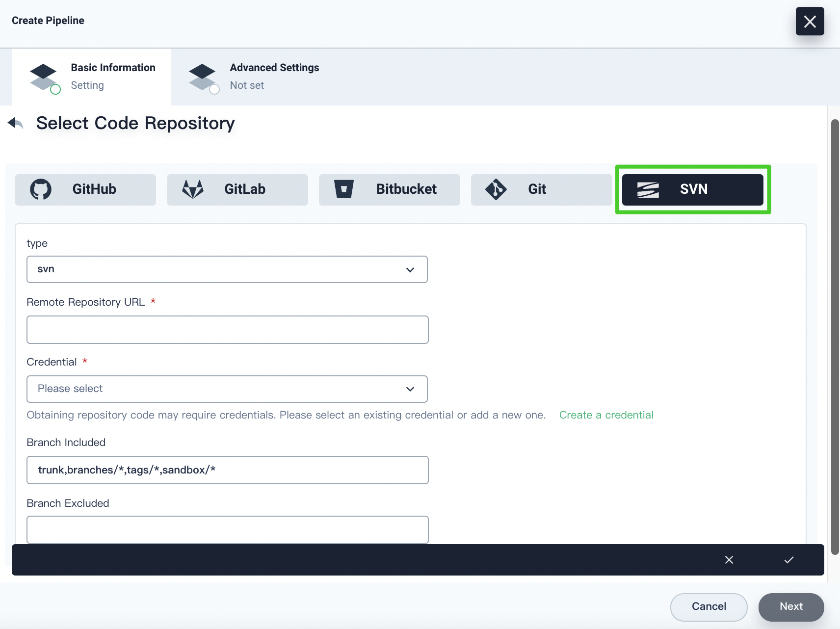Confirm repository with the checkmark icon
The width and height of the screenshot is (840, 629).
click(x=788, y=560)
